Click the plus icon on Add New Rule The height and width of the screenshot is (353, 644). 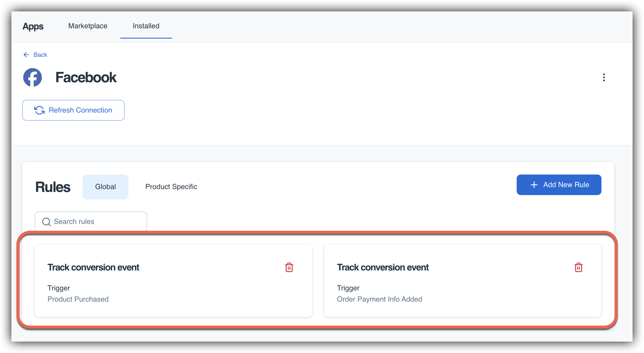pyautogui.click(x=534, y=185)
